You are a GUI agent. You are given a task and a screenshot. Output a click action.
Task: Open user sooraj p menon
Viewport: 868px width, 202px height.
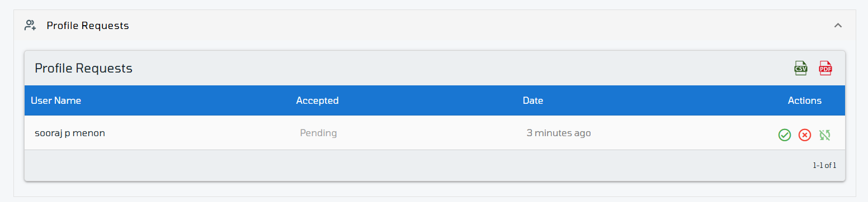(70, 133)
